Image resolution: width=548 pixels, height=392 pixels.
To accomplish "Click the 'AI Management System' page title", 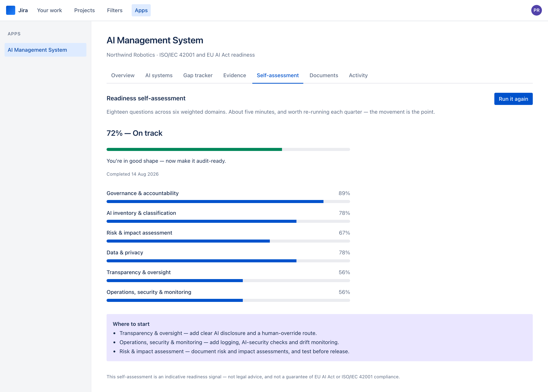I will [155, 40].
